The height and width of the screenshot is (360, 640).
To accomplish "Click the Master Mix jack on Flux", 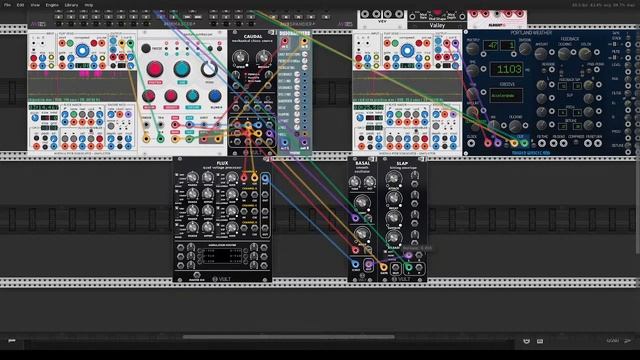I will coord(196,275).
